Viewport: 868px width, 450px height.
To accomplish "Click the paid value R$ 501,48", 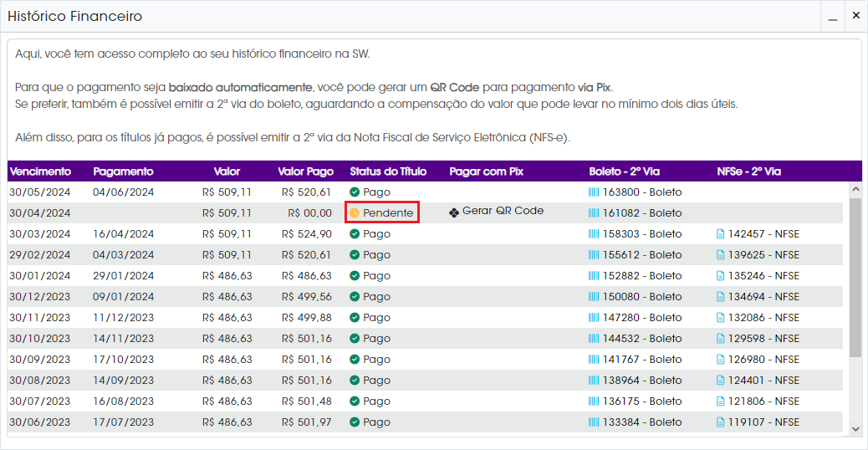I will [307, 401].
